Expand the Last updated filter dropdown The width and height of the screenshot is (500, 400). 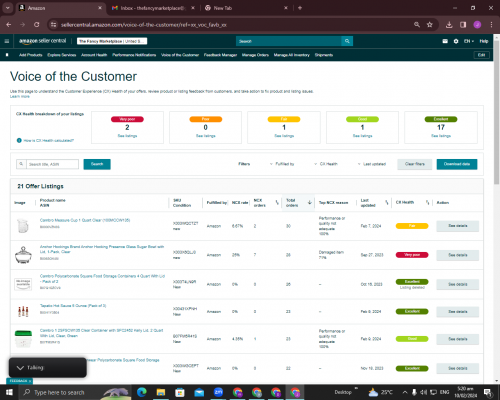pos(372,164)
